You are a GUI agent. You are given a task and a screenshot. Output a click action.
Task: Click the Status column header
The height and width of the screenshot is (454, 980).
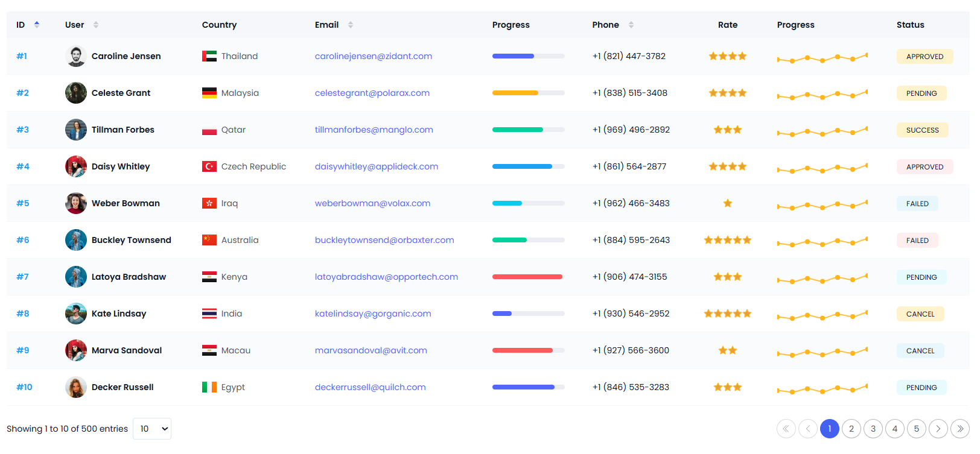point(910,25)
